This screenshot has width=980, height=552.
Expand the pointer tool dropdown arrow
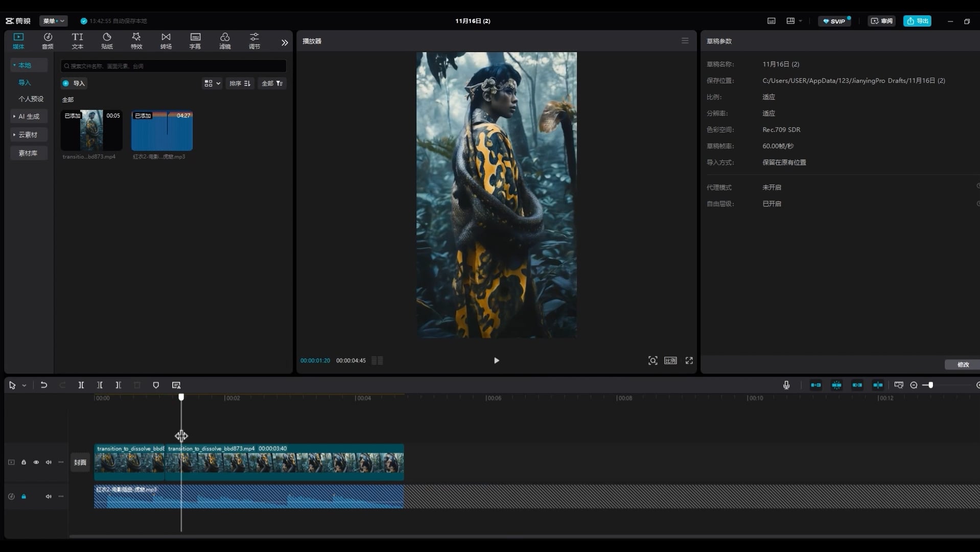point(24,385)
